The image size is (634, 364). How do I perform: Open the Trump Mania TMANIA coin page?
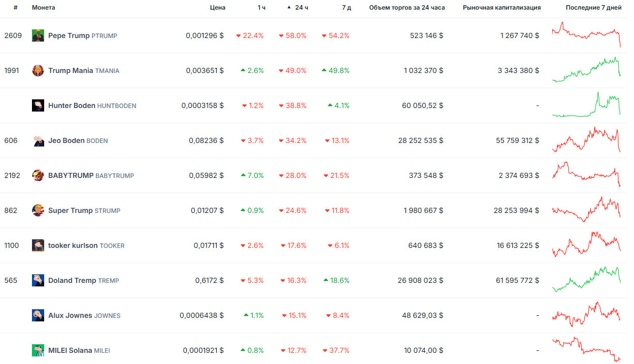coord(84,70)
